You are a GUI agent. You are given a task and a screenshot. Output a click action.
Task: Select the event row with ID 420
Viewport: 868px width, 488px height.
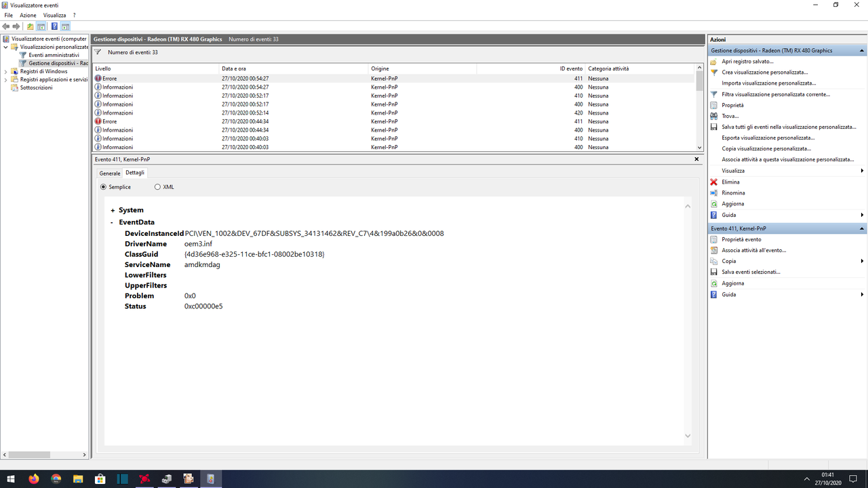[394, 113]
